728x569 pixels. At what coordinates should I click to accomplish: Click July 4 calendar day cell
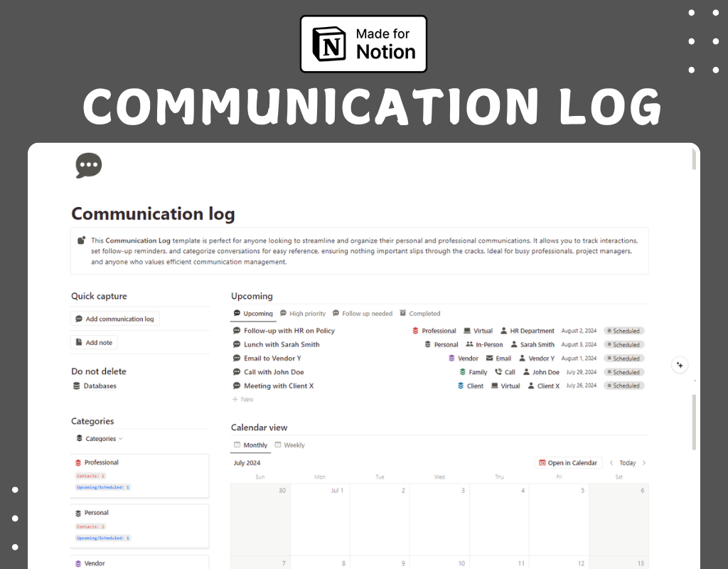[499, 519]
